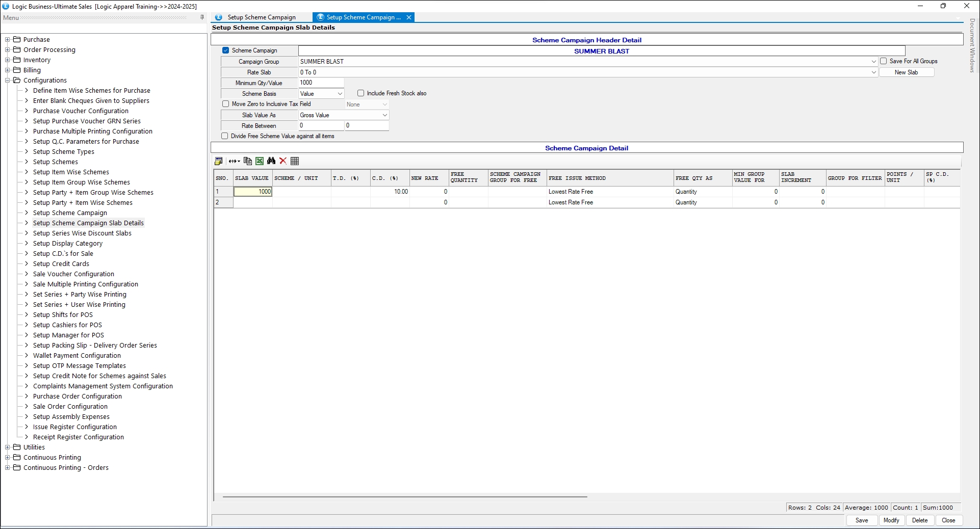The height and width of the screenshot is (529, 980).
Task: Click the grid layout icon
Action: click(295, 161)
